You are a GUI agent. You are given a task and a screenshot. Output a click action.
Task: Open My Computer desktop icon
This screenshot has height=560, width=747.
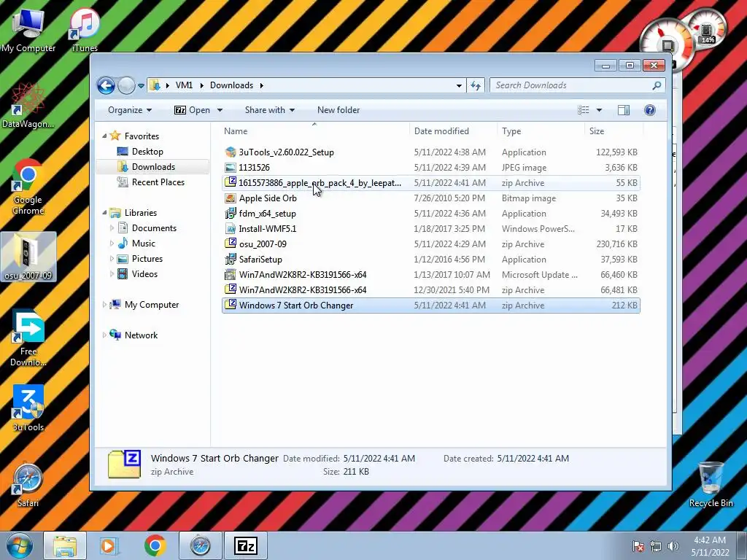pyautogui.click(x=28, y=29)
